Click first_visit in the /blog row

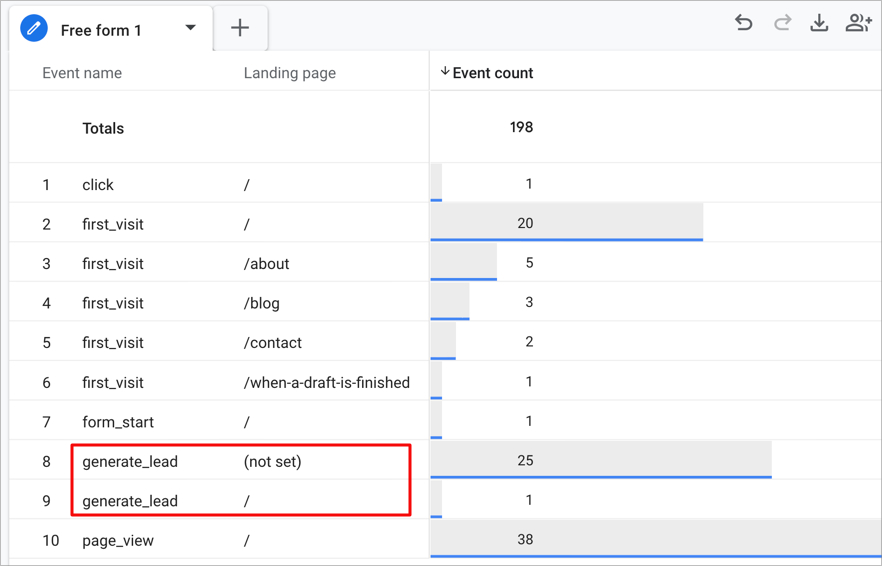[113, 303]
